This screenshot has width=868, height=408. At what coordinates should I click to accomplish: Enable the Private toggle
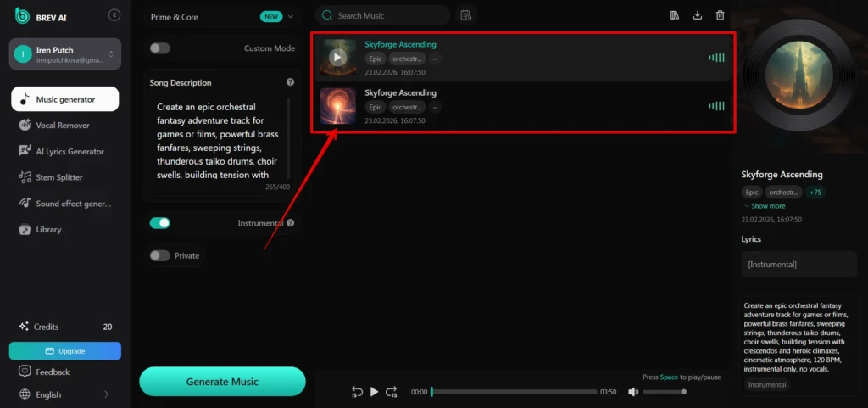[x=159, y=256]
